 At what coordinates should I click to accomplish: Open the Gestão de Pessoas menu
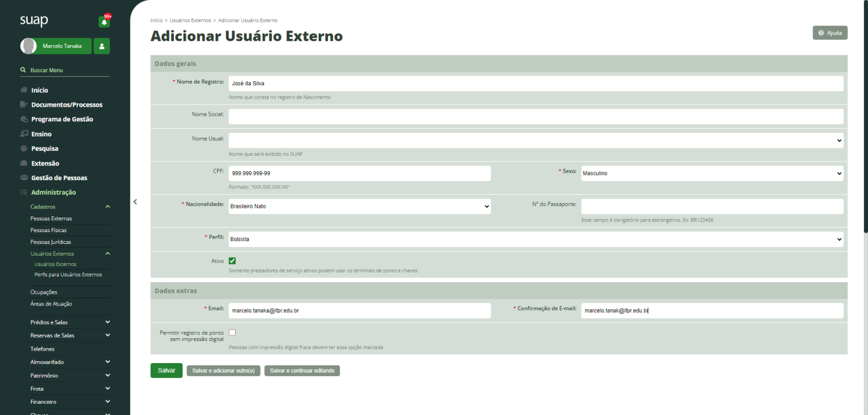pyautogui.click(x=59, y=178)
